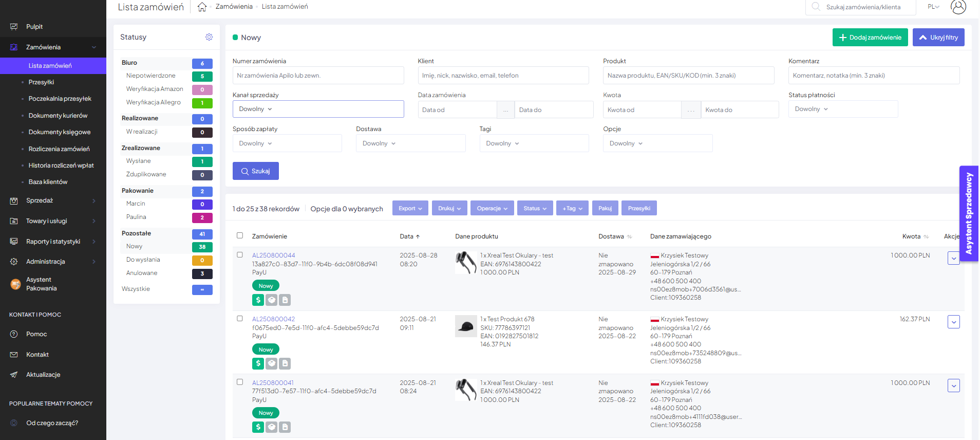Open the user profile icon
Image resolution: width=980 pixels, height=440 pixels.
coord(958,7)
